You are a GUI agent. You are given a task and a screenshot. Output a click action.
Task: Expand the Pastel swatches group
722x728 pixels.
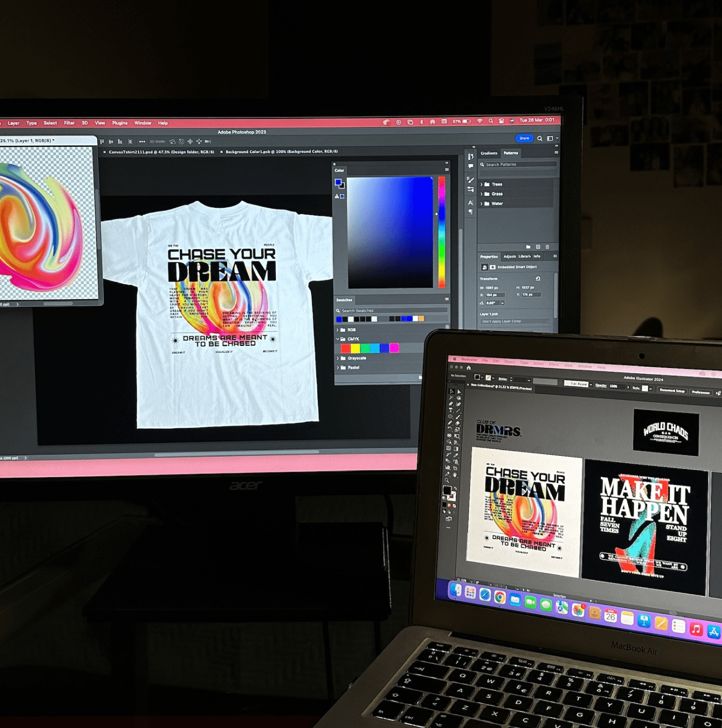[x=338, y=368]
